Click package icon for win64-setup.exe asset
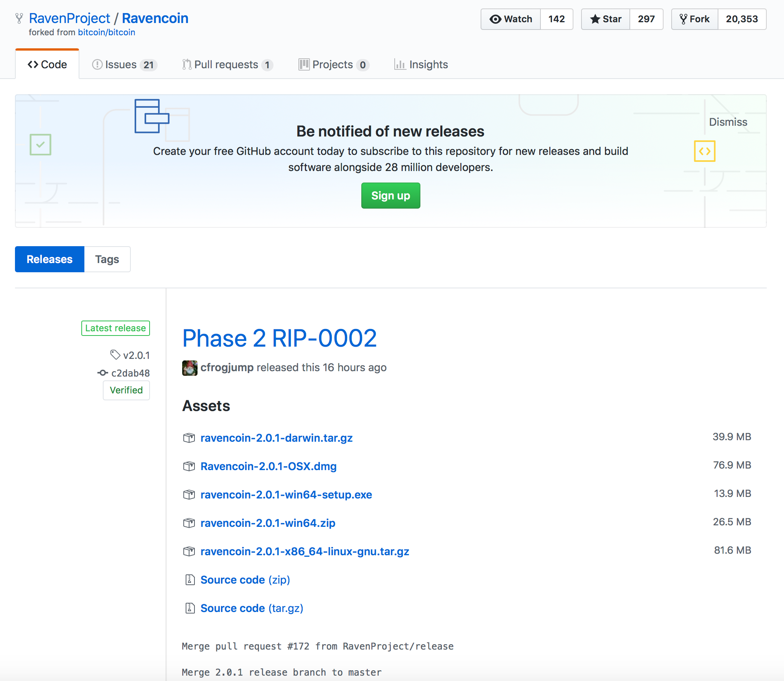The width and height of the screenshot is (784, 681). point(189,495)
